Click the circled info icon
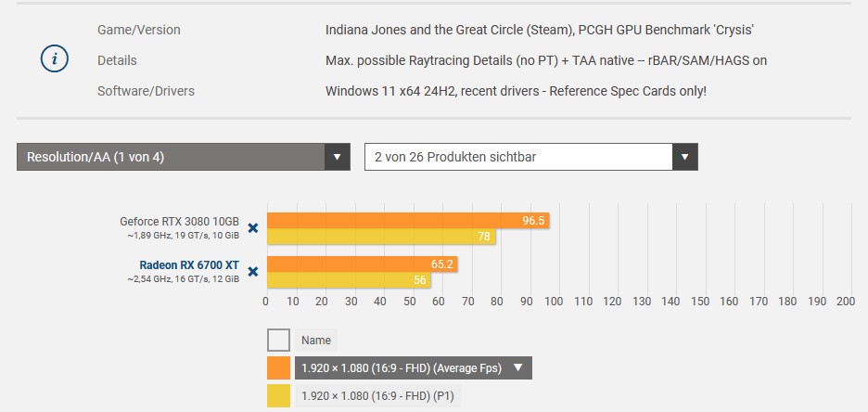The image size is (868, 412). pos(54,59)
